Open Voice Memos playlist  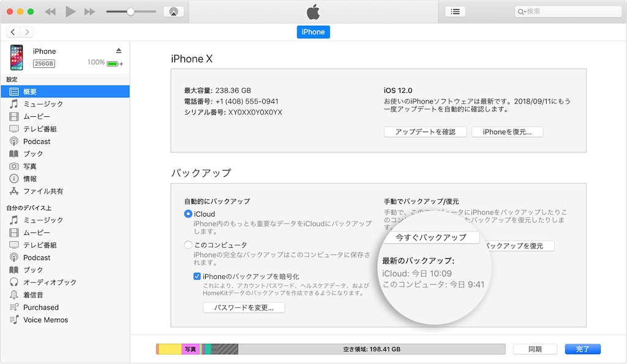(65, 320)
